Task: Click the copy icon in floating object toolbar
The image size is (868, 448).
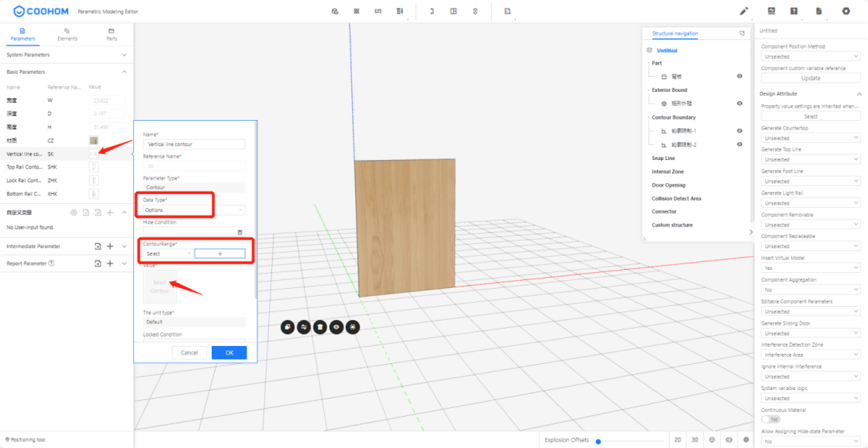Action: (x=287, y=326)
